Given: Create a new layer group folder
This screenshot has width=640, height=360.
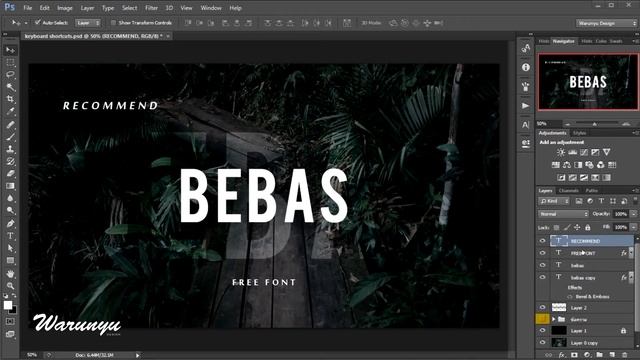Looking at the screenshot, I should coord(599,355).
